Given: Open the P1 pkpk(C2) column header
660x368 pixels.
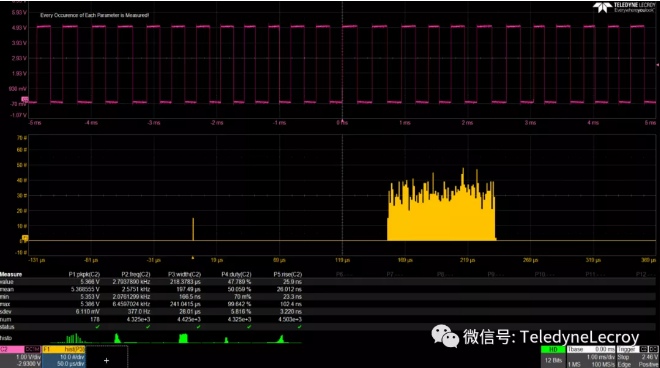Looking at the screenshot, I should click(84, 275).
